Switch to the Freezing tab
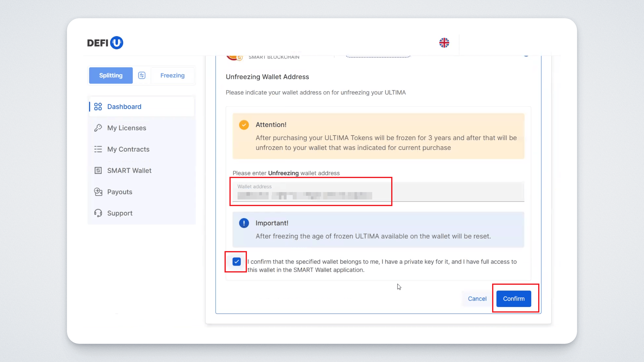The height and width of the screenshot is (362, 644). pyautogui.click(x=172, y=75)
